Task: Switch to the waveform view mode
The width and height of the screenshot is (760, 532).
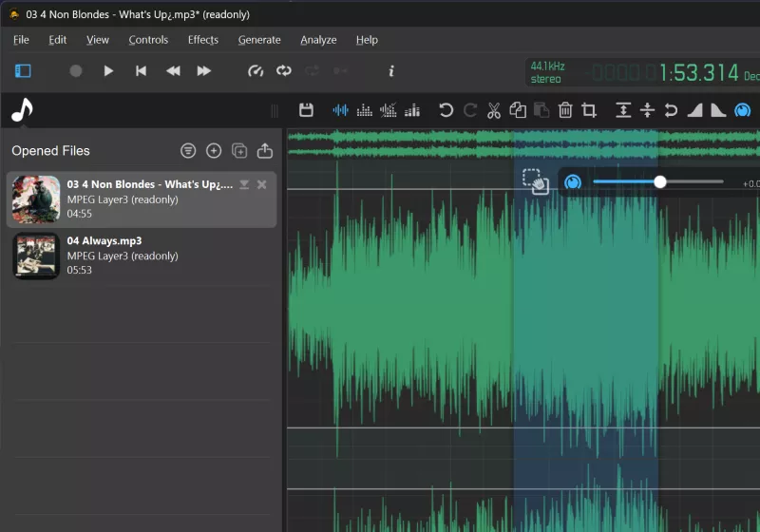Action: 340,110
